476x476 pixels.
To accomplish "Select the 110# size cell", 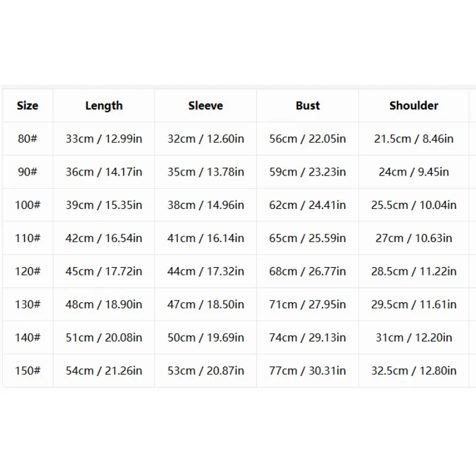I will [x=27, y=238].
